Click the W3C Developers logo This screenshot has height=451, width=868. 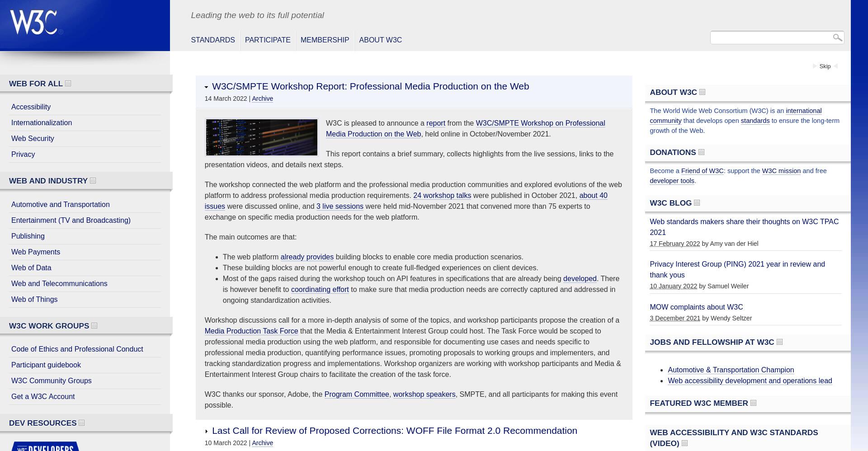pos(45,446)
